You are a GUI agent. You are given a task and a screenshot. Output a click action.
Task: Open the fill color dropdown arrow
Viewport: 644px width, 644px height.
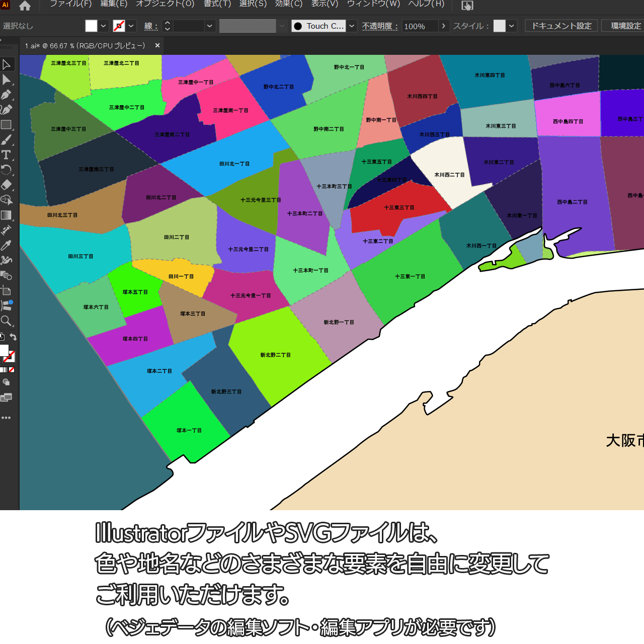(104, 26)
